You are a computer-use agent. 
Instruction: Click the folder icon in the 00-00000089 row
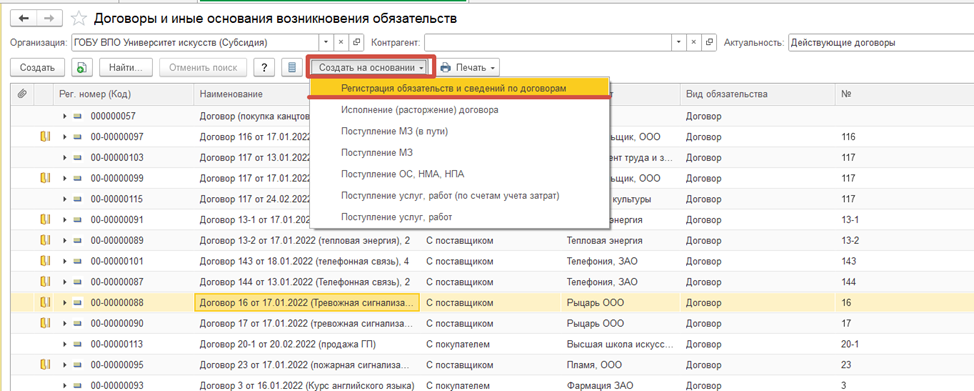(x=44, y=241)
